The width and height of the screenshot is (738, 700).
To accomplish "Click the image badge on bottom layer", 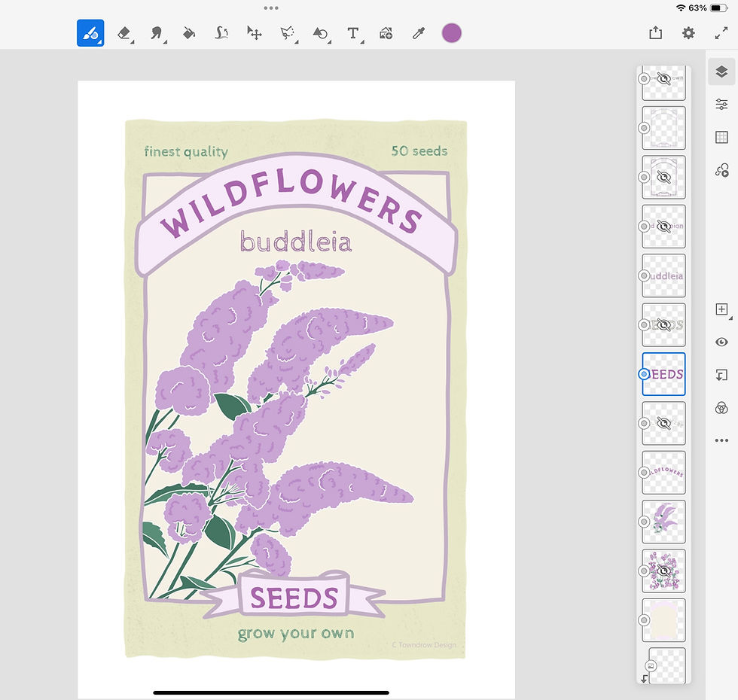I will click(651, 665).
